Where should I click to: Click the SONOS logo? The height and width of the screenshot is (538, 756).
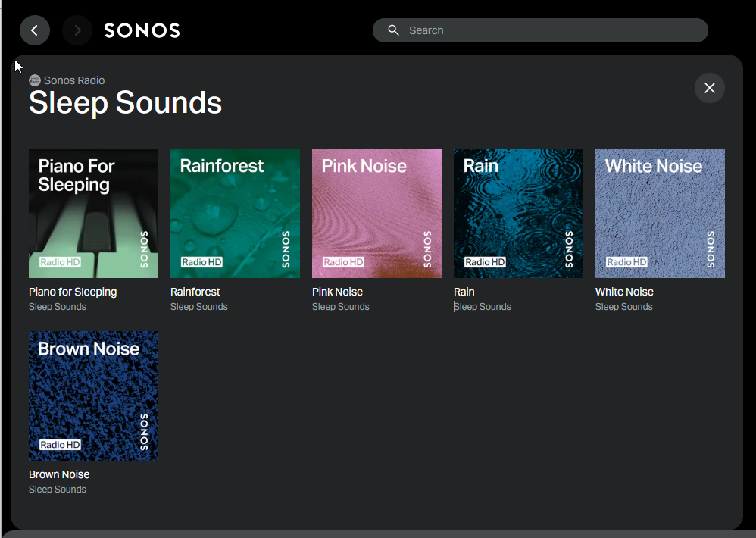142,30
